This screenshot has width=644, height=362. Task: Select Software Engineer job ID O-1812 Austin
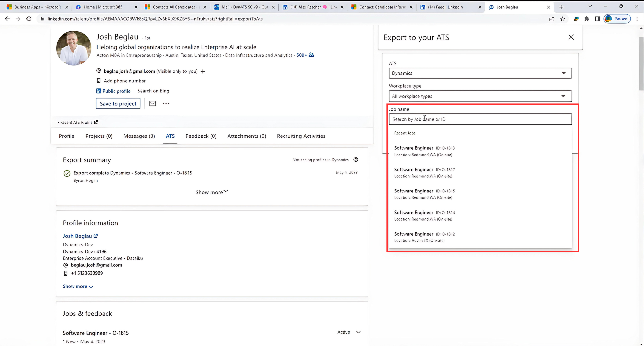[x=480, y=237]
